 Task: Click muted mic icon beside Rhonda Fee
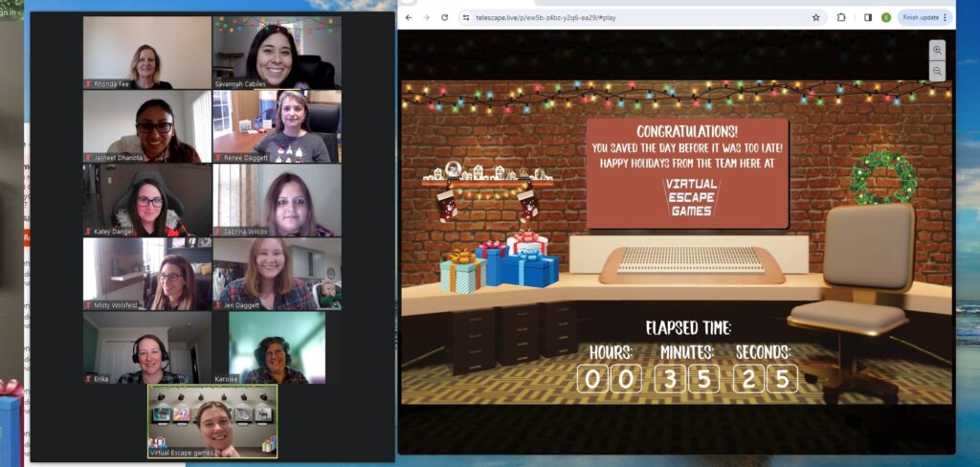[88, 84]
